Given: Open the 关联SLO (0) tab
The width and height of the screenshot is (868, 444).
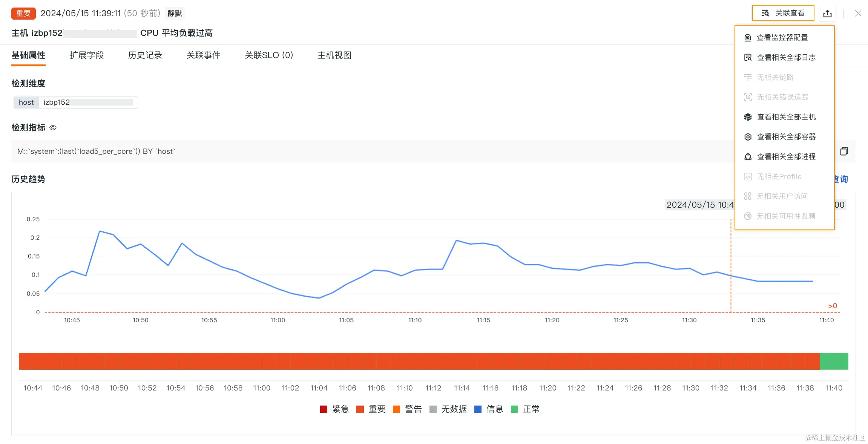Looking at the screenshot, I should tap(269, 55).
